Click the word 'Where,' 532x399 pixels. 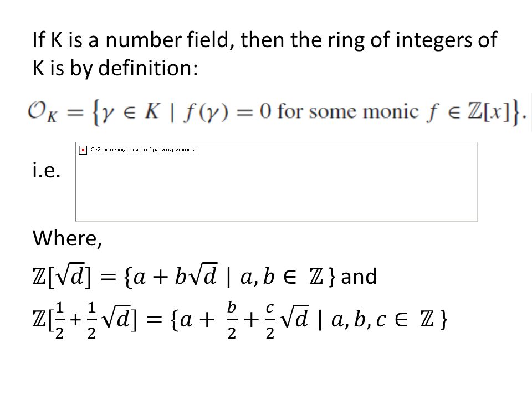tap(67, 238)
